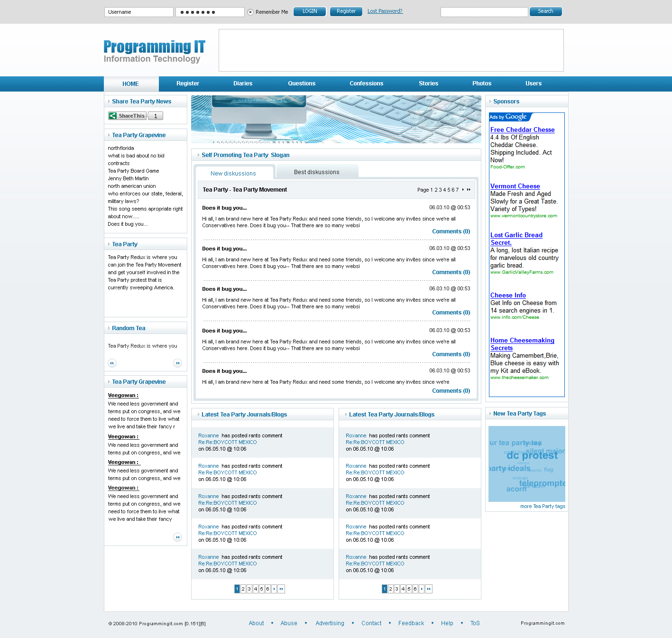672x638 pixels.
Task: Click the last-page double arrow in right journals pagination
Action: pos(429,589)
